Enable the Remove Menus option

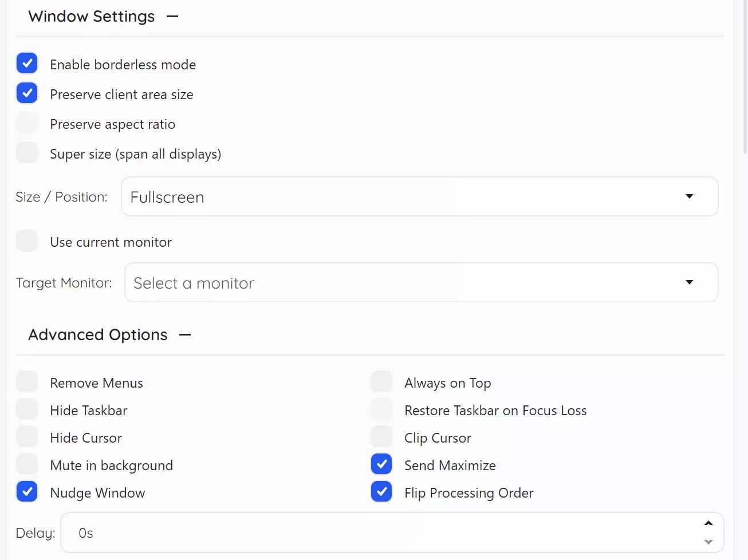click(27, 382)
